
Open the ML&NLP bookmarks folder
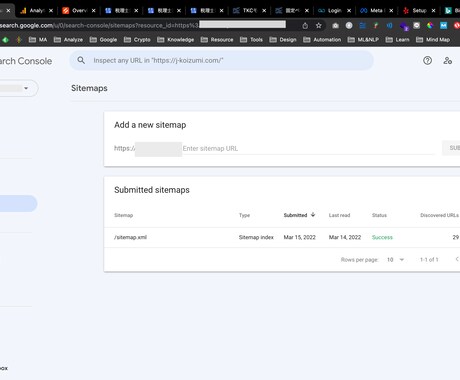tap(363, 40)
